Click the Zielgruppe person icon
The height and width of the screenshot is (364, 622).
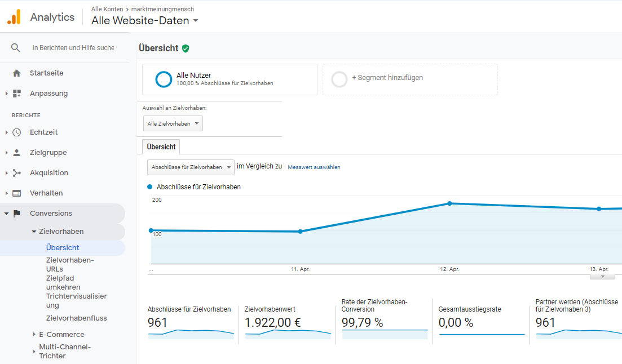click(16, 153)
